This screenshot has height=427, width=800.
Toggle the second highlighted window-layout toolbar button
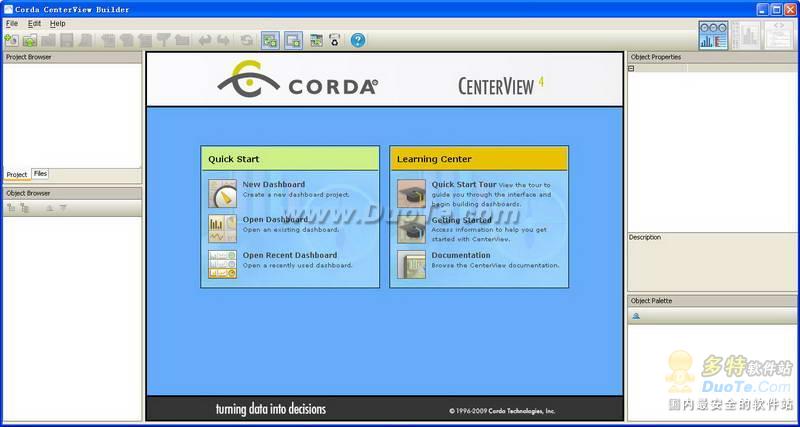pos(293,41)
